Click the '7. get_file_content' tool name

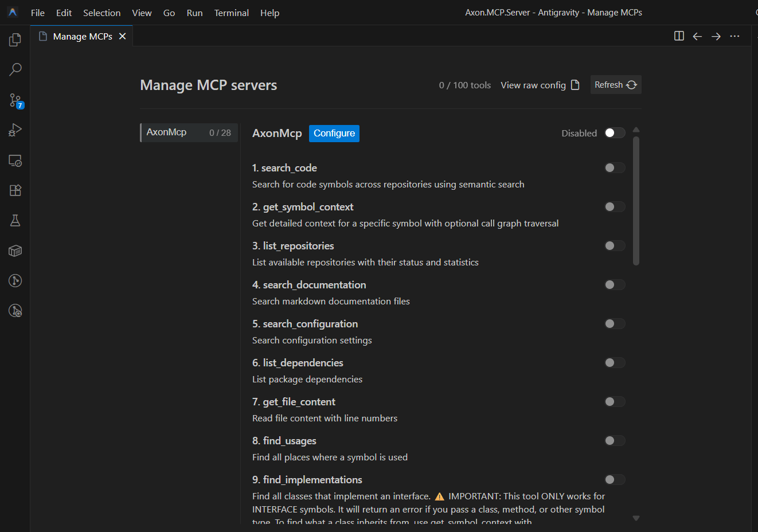click(x=294, y=402)
